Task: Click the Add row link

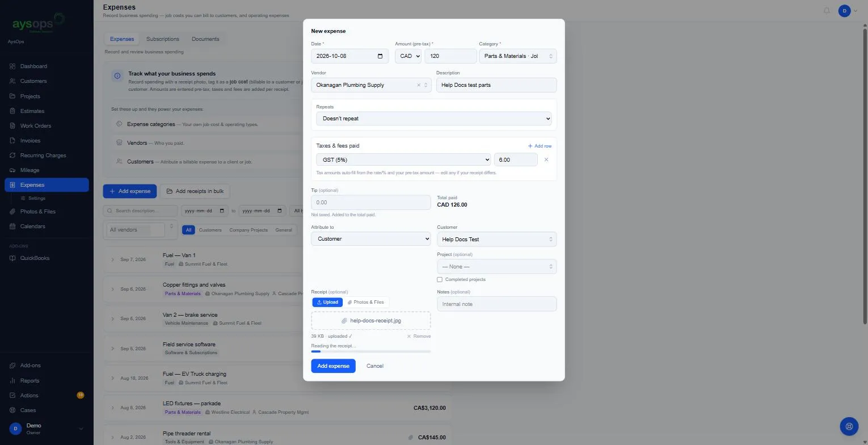Action: 540,146
